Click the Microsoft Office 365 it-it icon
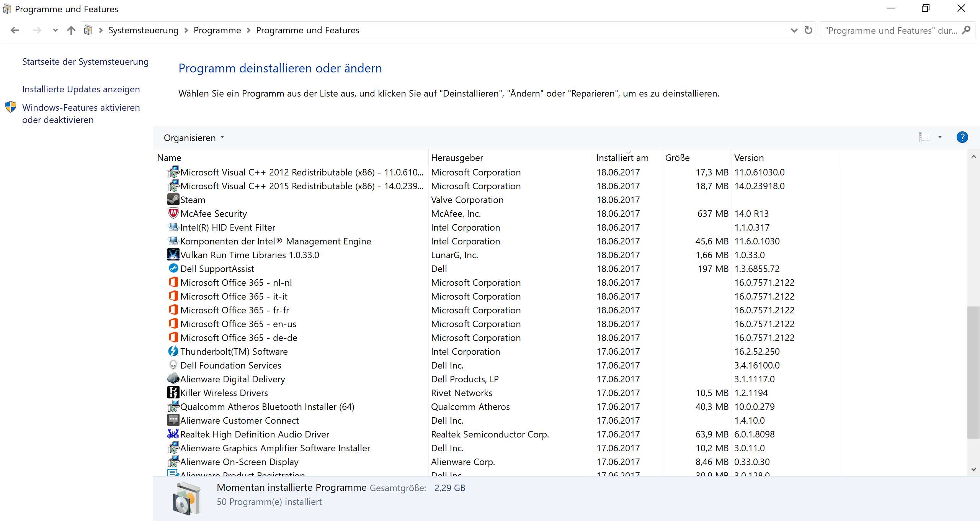 [173, 296]
